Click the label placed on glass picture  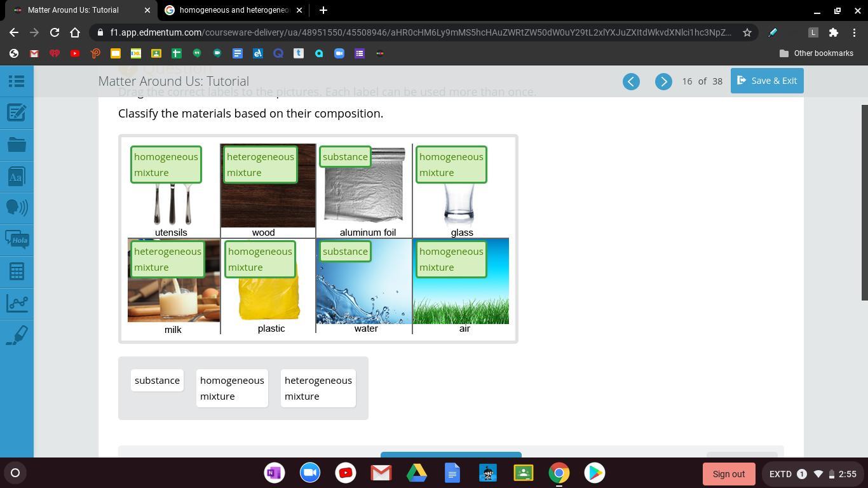point(451,165)
